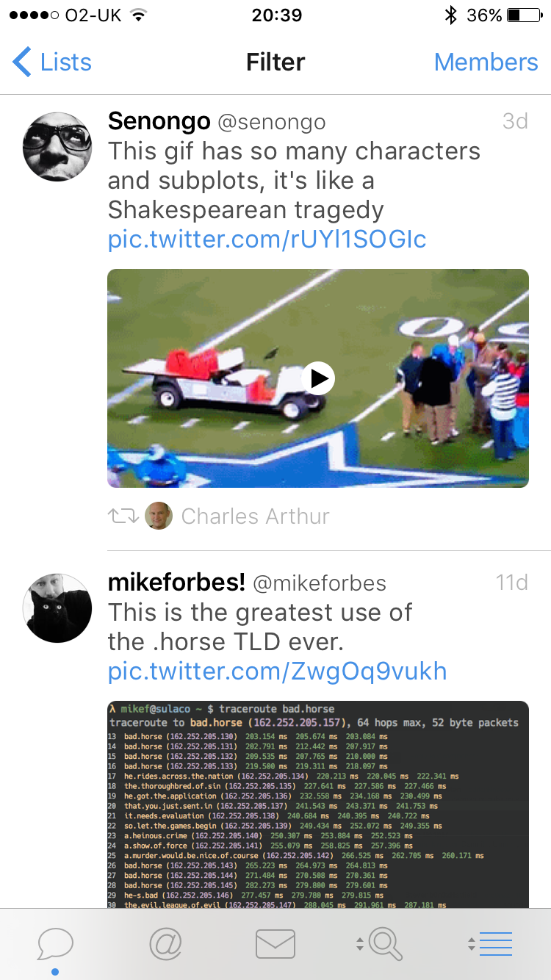Image resolution: width=551 pixels, height=980 pixels.
Task: Tap the retweet arrows icon
Action: click(123, 516)
